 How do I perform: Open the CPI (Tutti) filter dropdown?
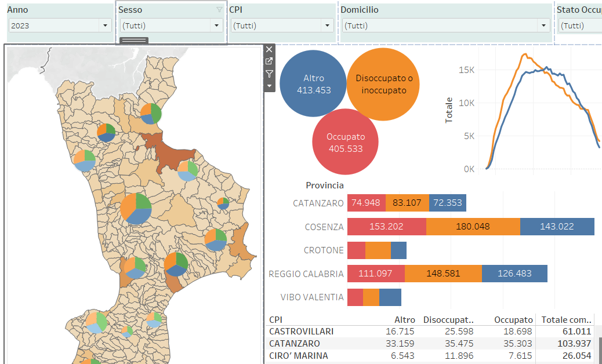pos(282,26)
